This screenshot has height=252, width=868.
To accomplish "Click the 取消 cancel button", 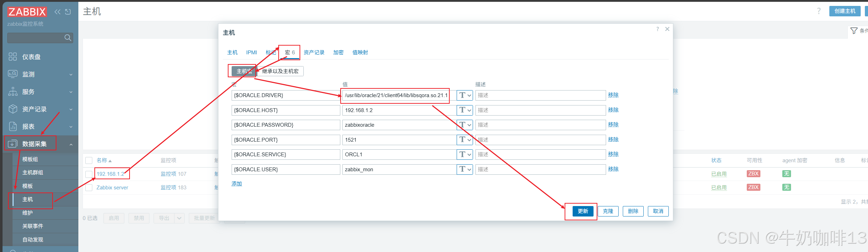I will [x=658, y=211].
